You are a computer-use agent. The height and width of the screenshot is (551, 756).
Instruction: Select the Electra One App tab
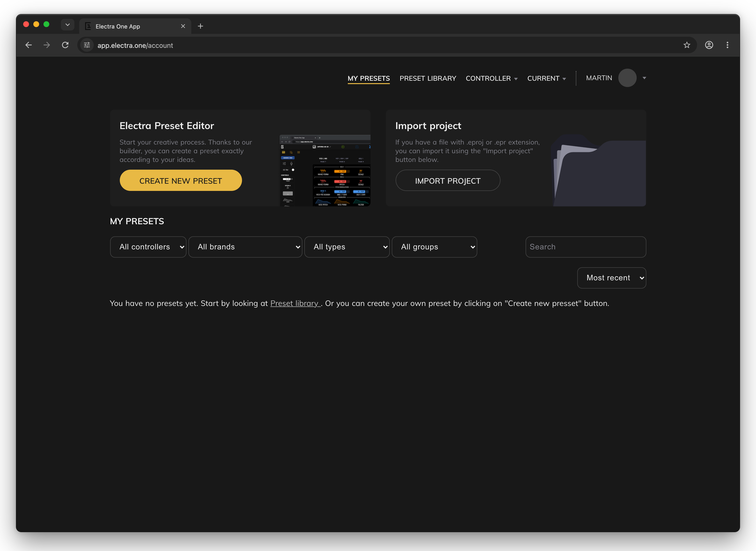(135, 26)
